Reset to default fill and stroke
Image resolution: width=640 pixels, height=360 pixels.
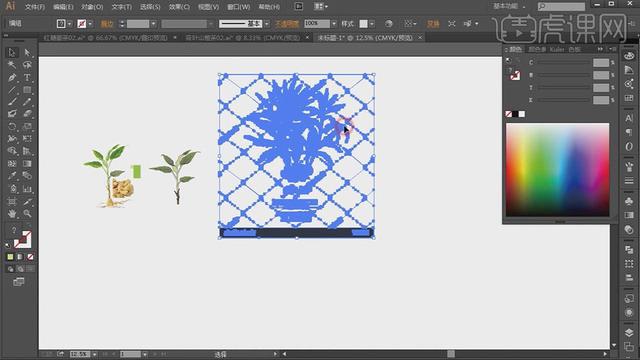(8, 245)
